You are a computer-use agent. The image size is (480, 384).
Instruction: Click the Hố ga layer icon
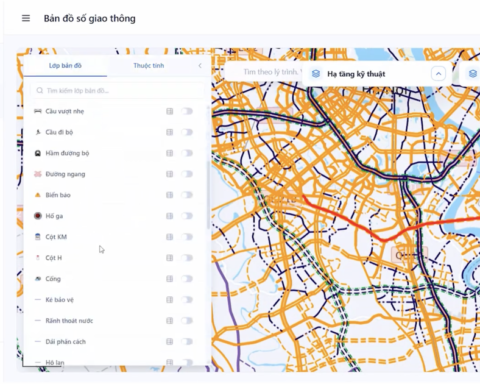click(x=38, y=216)
